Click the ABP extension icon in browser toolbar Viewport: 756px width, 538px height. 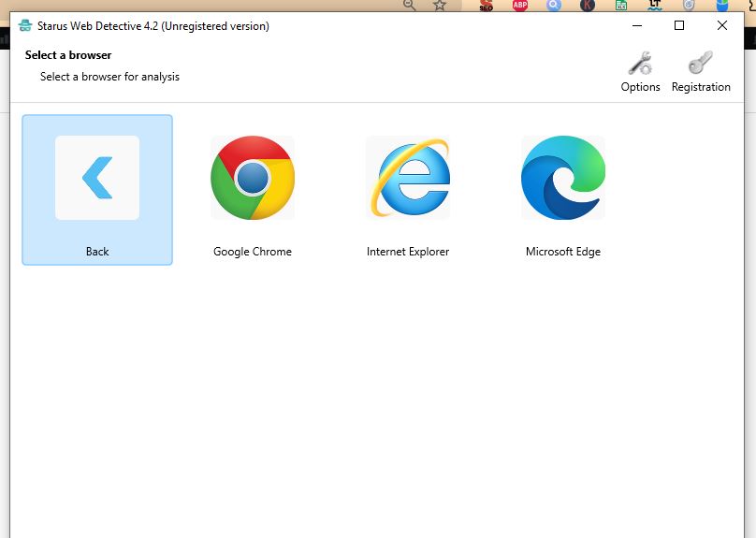coord(520,6)
